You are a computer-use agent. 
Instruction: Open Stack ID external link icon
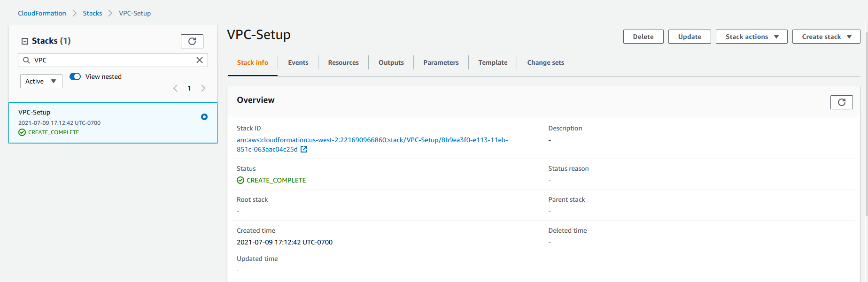pos(304,149)
